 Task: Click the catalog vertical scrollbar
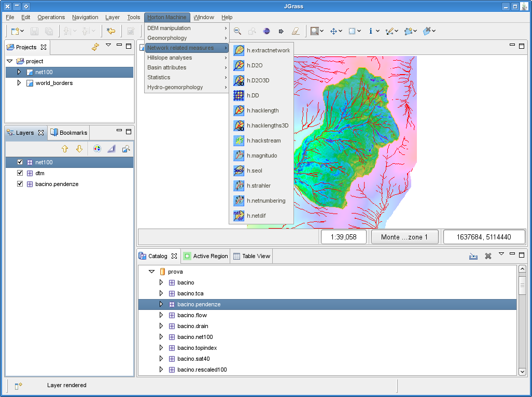[x=522, y=285]
